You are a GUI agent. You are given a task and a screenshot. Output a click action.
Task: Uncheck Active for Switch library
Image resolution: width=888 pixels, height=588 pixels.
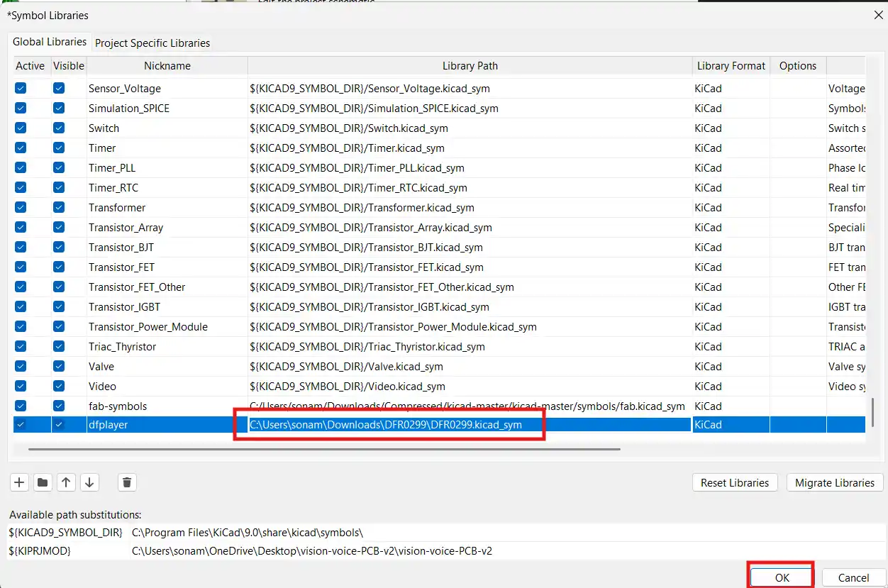21,128
